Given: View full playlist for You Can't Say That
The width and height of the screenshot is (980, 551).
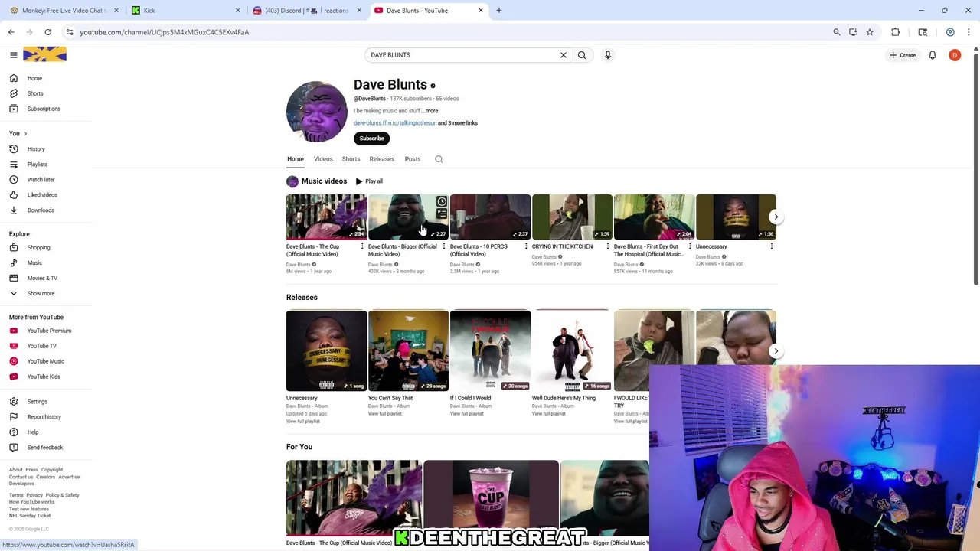Looking at the screenshot, I should coord(385,414).
